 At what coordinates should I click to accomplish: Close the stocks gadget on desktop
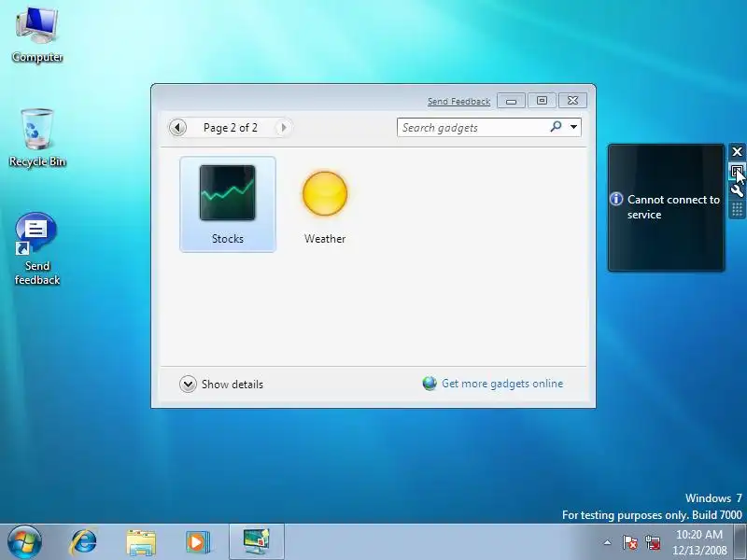click(x=737, y=152)
